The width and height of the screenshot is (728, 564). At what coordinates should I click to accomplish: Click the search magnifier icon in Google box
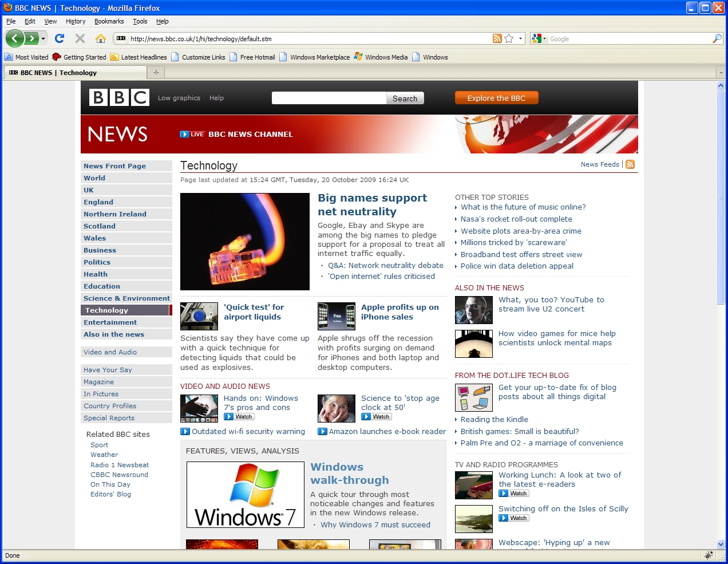tap(717, 38)
